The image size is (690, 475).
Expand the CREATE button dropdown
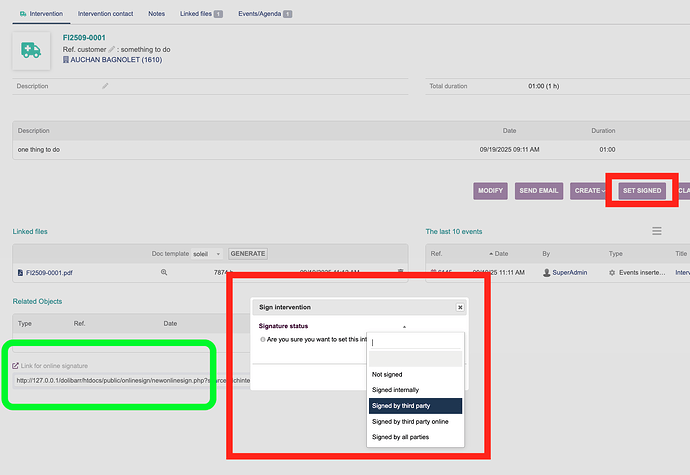click(x=588, y=190)
